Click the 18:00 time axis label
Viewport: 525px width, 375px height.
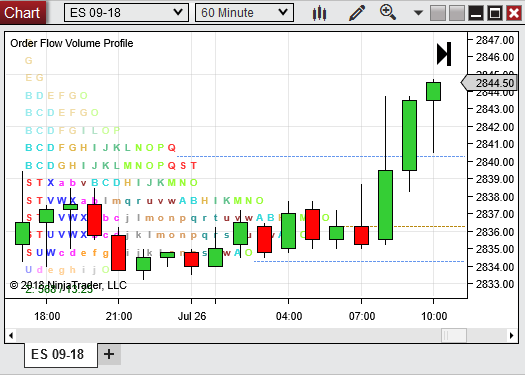(47, 316)
